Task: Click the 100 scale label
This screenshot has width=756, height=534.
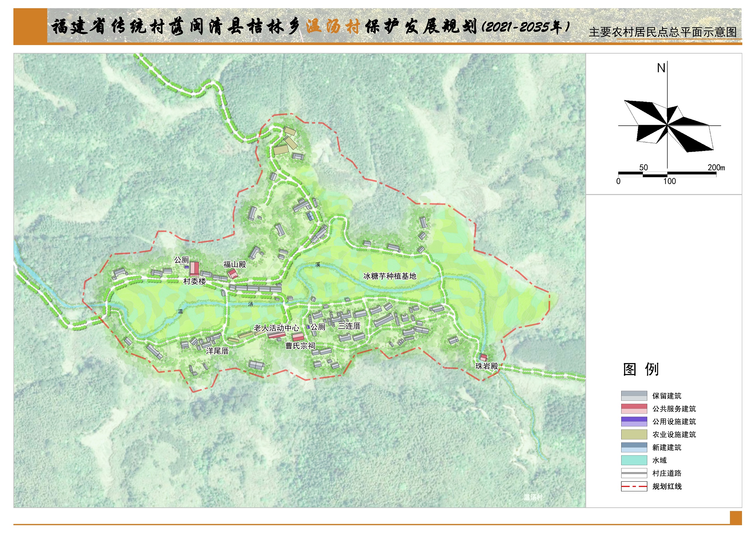Action: coord(669,181)
